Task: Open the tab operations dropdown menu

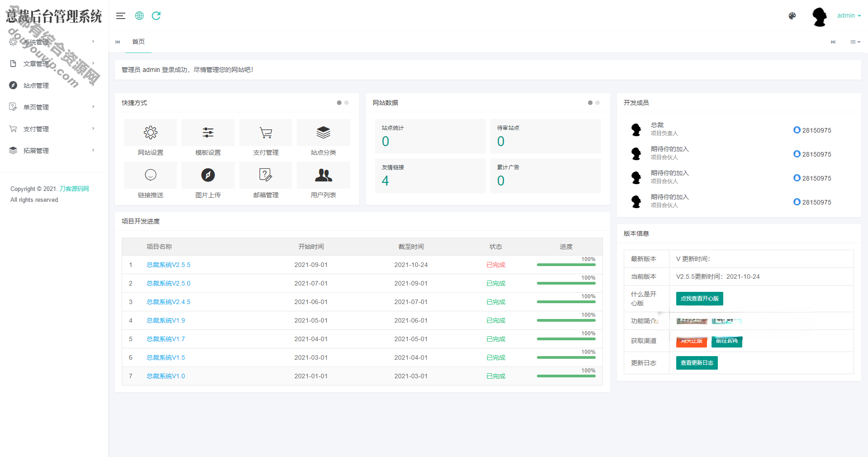Action: [855, 42]
